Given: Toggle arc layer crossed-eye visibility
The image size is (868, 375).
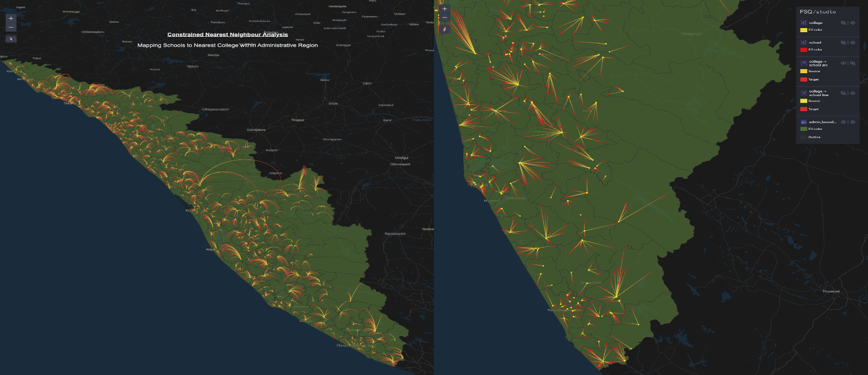Looking at the screenshot, I should (852, 63).
